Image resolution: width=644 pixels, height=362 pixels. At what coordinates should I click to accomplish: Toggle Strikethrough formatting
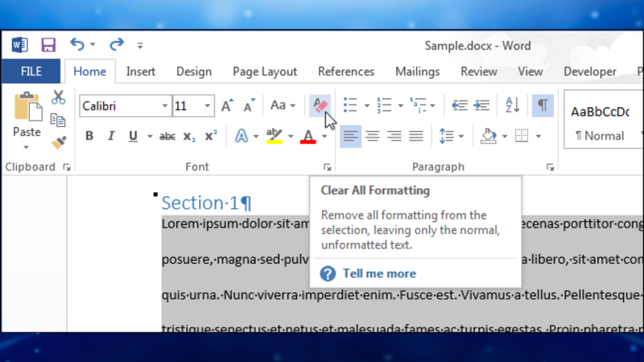coord(167,136)
